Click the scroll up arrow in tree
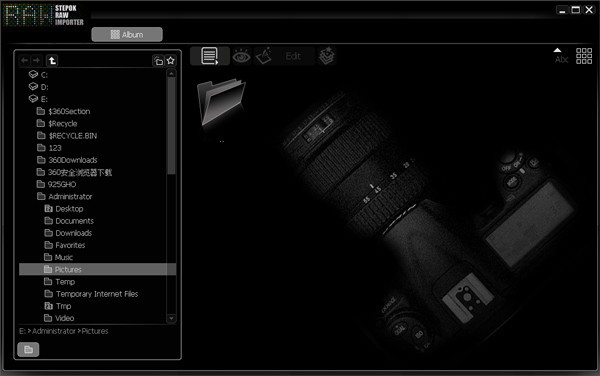 coord(171,73)
